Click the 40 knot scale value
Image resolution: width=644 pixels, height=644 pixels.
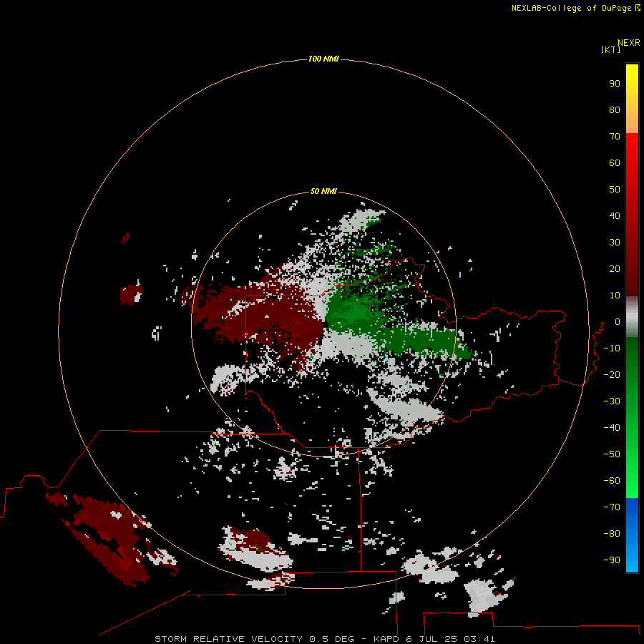[x=615, y=216]
